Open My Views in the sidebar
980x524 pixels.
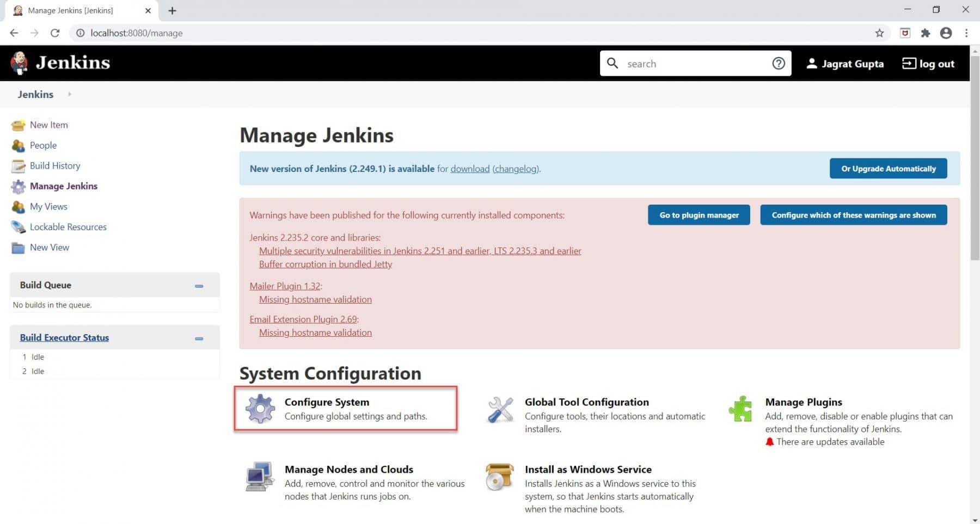(48, 207)
